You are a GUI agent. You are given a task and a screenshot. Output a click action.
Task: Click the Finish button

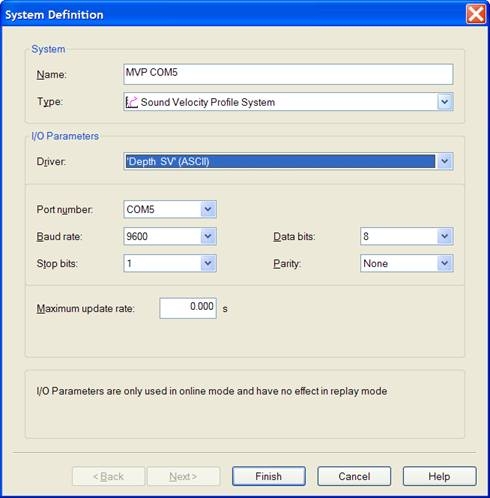(x=269, y=476)
